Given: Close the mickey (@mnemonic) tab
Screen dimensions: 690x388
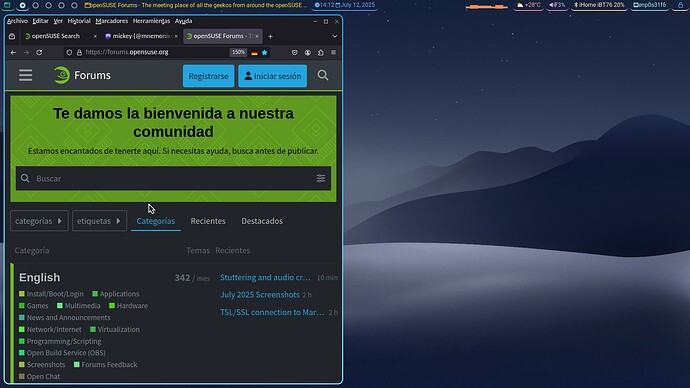Looking at the screenshot, I should 176,37.
